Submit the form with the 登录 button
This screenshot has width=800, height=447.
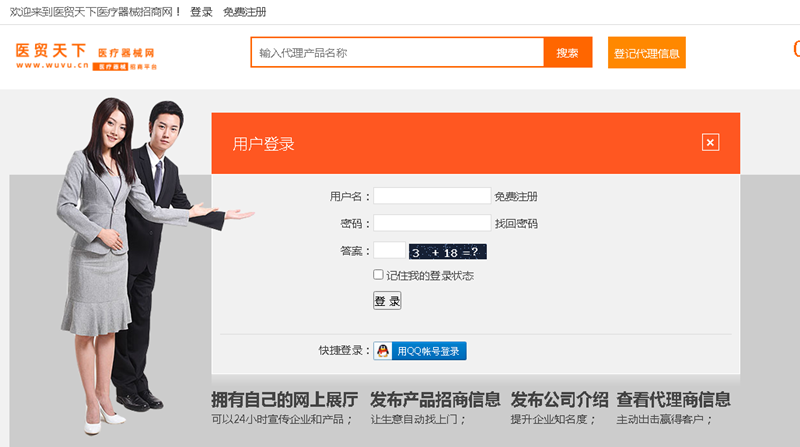(x=387, y=301)
